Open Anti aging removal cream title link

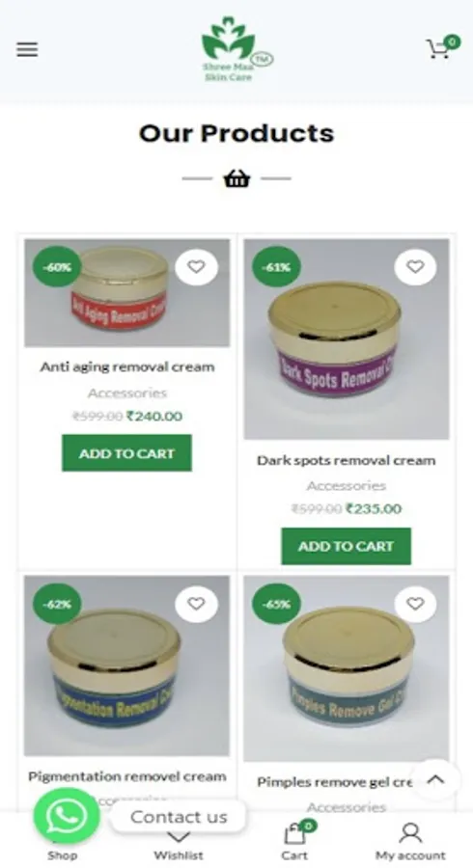click(x=126, y=366)
